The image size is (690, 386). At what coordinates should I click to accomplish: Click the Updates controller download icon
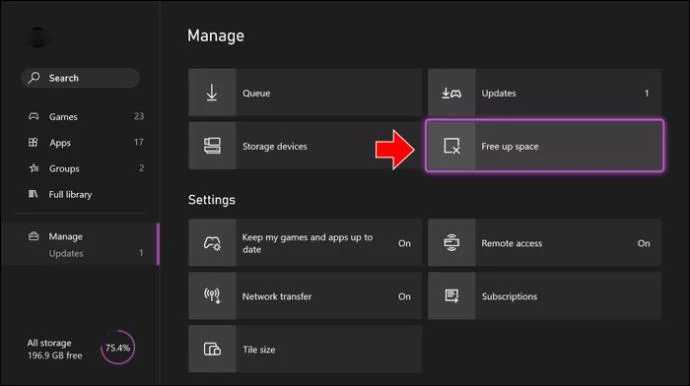(451, 93)
